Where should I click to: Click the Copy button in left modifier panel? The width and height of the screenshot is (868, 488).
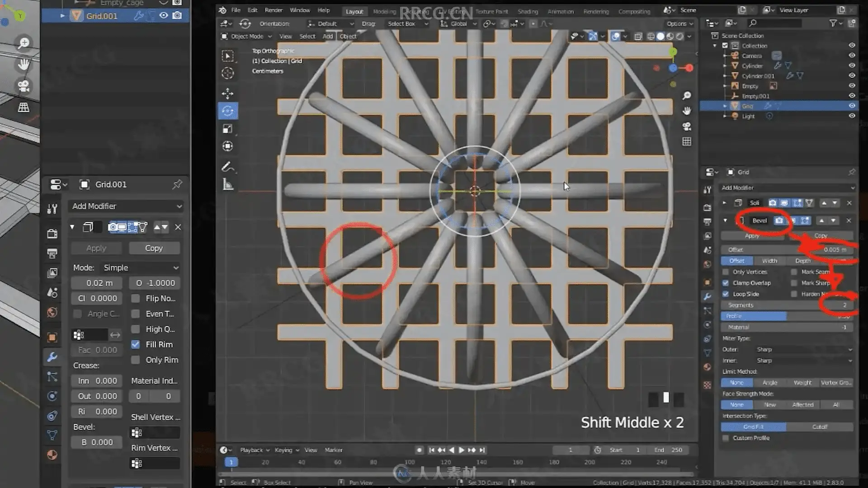(x=154, y=248)
